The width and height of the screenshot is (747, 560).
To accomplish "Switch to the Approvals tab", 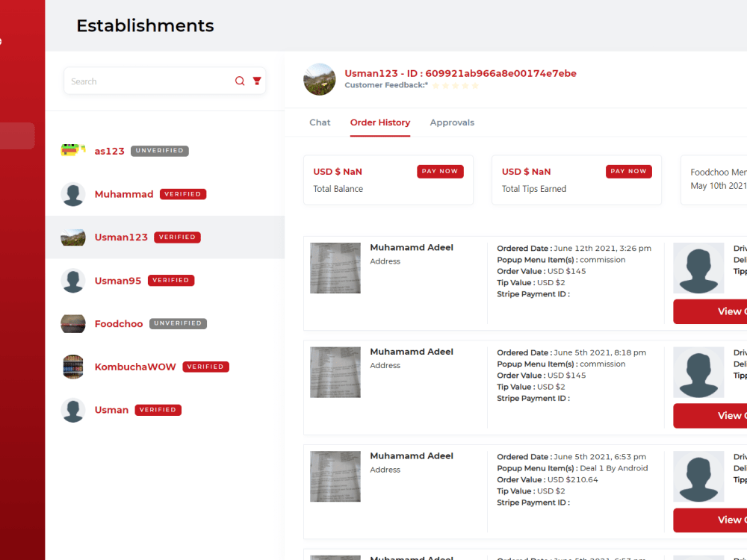I will click(x=452, y=123).
